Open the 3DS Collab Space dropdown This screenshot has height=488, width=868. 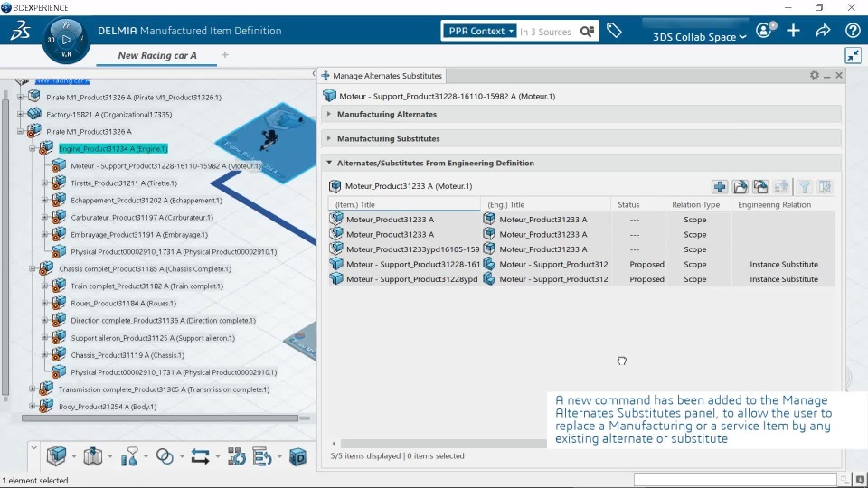pos(699,37)
